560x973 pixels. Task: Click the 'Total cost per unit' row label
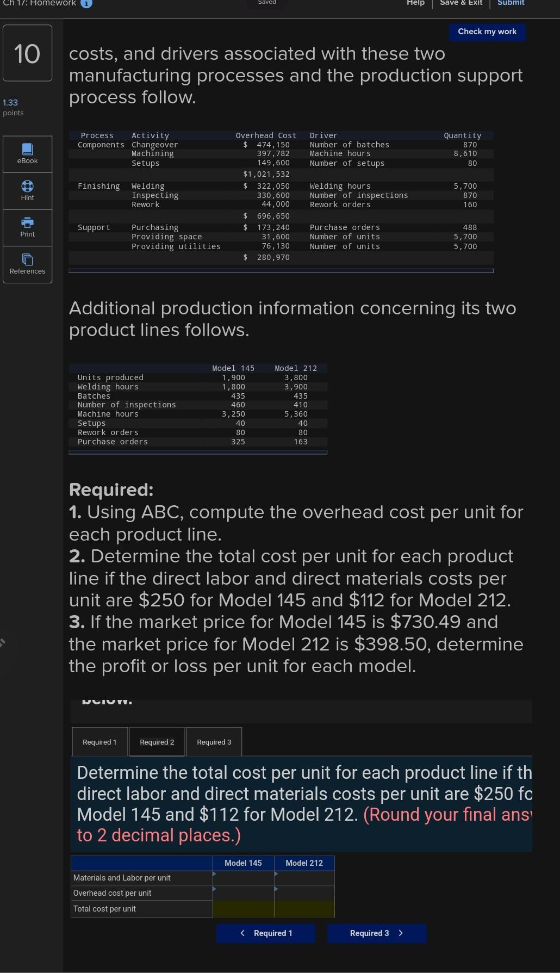pos(104,909)
